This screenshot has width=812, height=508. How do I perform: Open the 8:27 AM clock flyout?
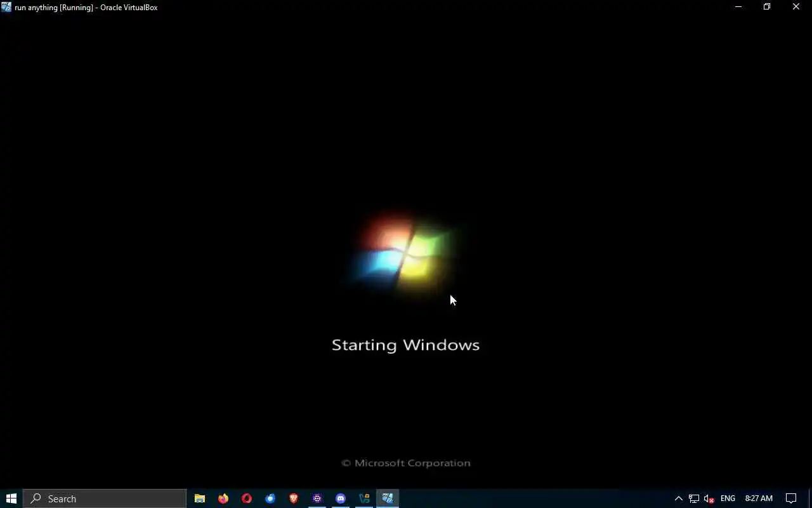pos(759,498)
